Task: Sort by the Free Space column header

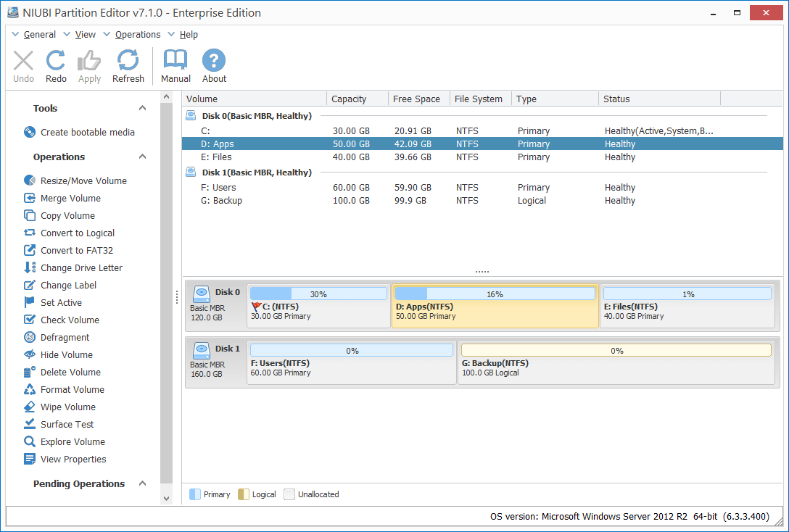Action: pos(418,99)
